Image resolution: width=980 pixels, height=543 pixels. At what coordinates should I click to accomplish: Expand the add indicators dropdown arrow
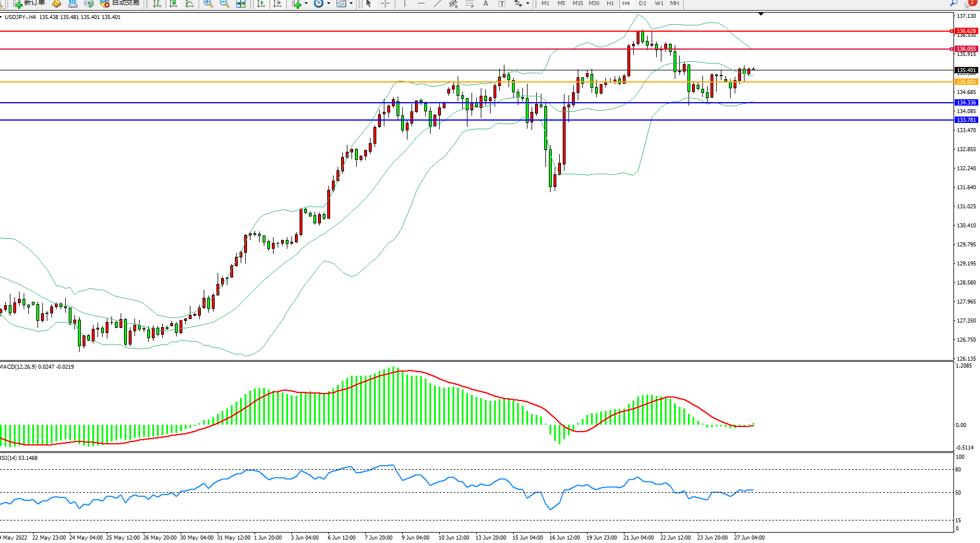(x=306, y=3)
